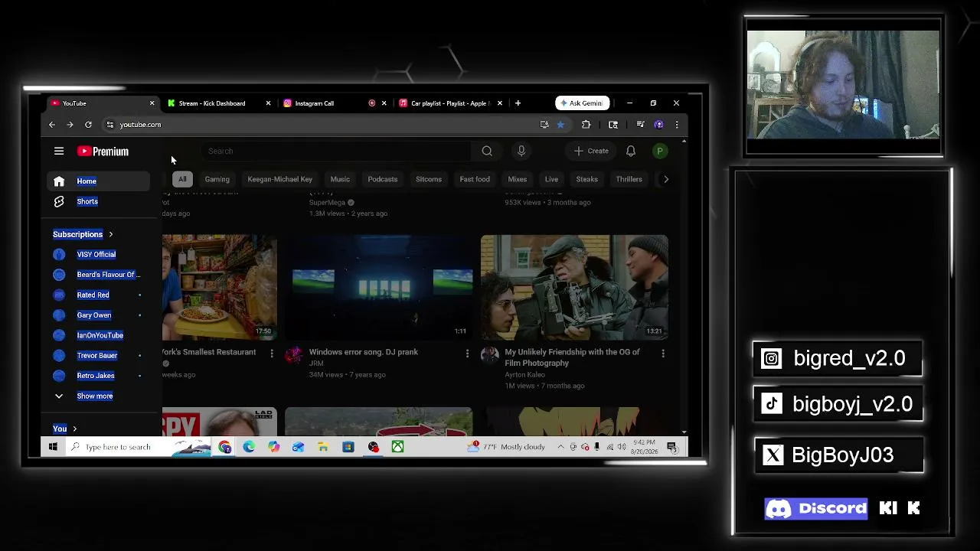Image resolution: width=980 pixels, height=551 pixels.
Task: Open File Explorer from the taskbar
Action: [x=323, y=447]
